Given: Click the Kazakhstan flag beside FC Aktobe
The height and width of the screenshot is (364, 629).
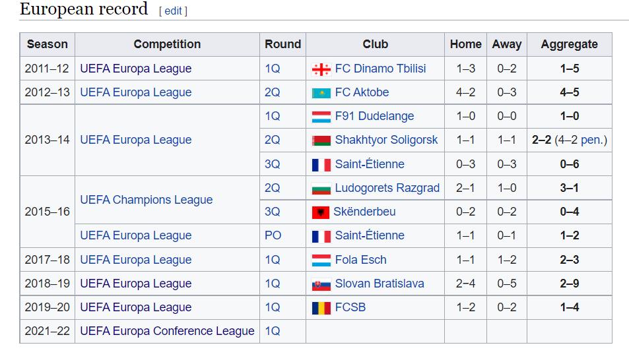Looking at the screenshot, I should click(x=321, y=93).
